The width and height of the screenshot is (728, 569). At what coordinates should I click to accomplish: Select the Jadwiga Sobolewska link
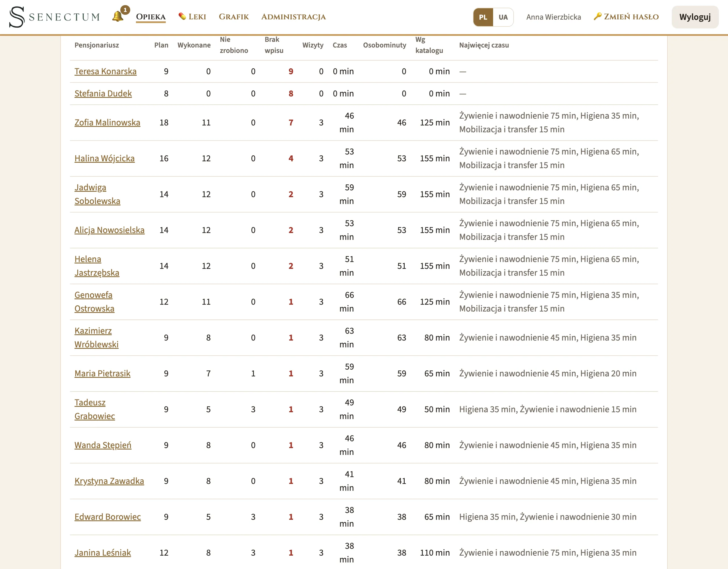click(97, 194)
